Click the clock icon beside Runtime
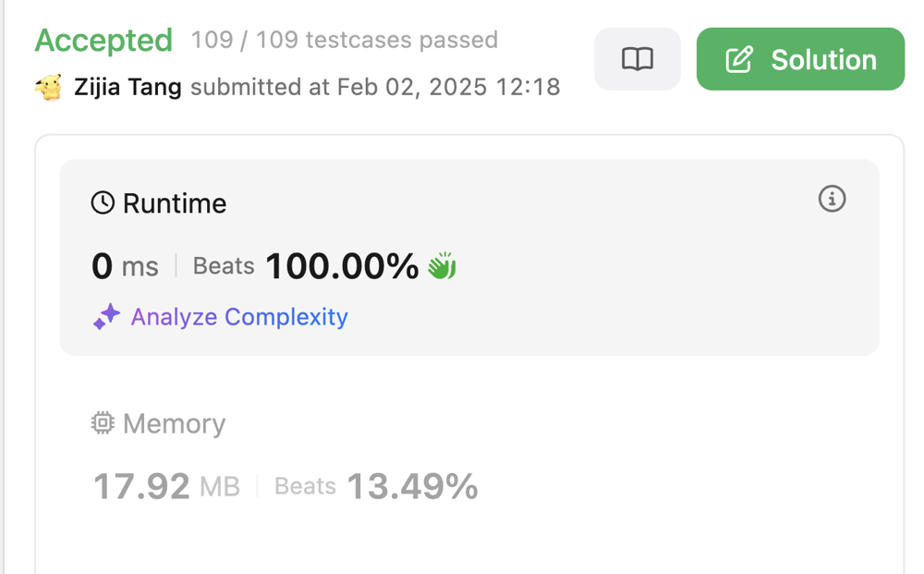This screenshot has height=574, width=924. 103,203
